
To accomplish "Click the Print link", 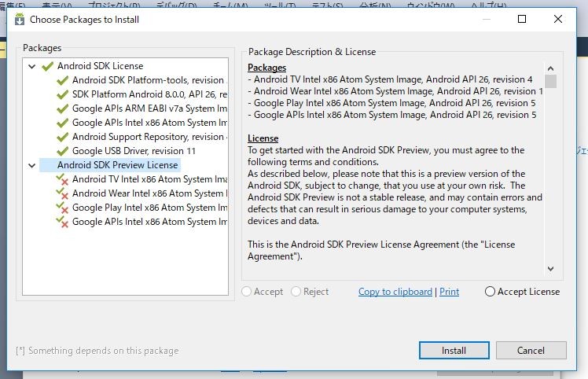I will click(449, 292).
